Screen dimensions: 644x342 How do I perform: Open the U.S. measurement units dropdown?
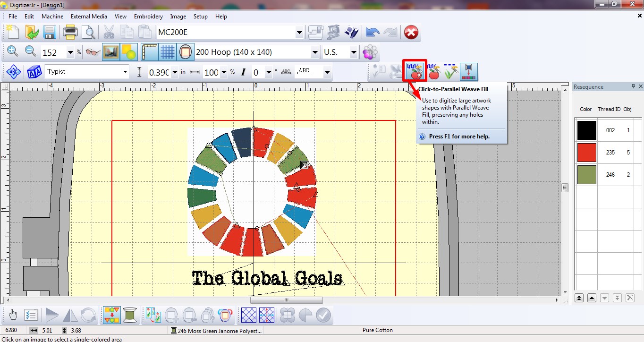354,52
